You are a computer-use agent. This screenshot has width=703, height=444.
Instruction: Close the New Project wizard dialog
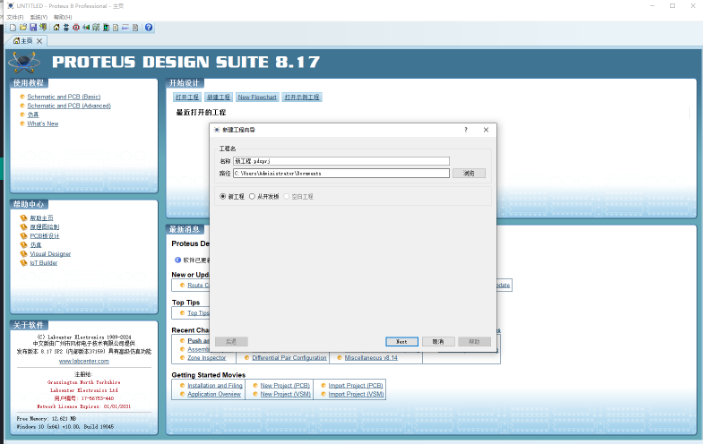[x=486, y=130]
